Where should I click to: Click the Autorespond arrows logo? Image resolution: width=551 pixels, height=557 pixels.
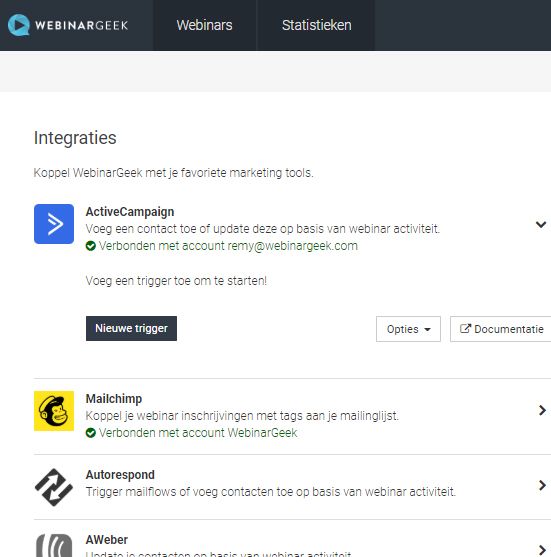coord(54,487)
